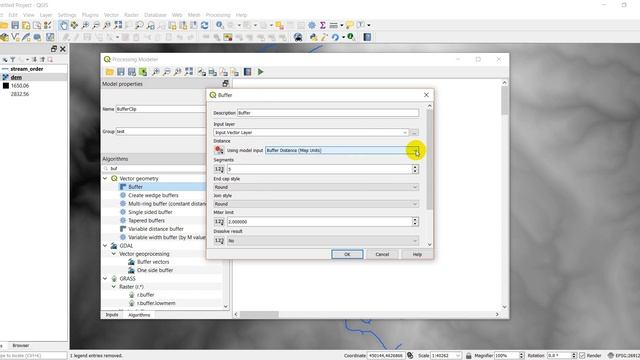Image resolution: width=640 pixels, height=360 pixels.
Task: Click the Description text field
Action: (328, 113)
